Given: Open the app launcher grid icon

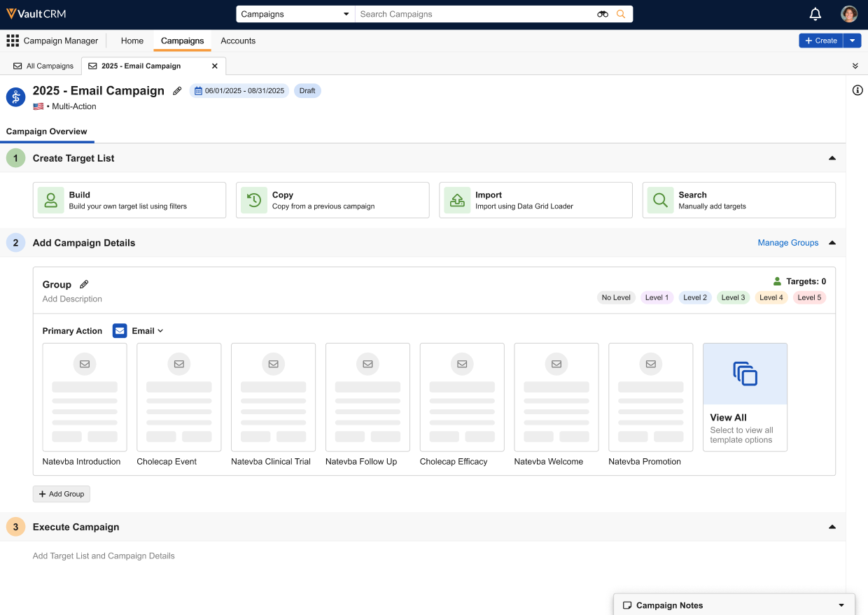Looking at the screenshot, I should [13, 41].
